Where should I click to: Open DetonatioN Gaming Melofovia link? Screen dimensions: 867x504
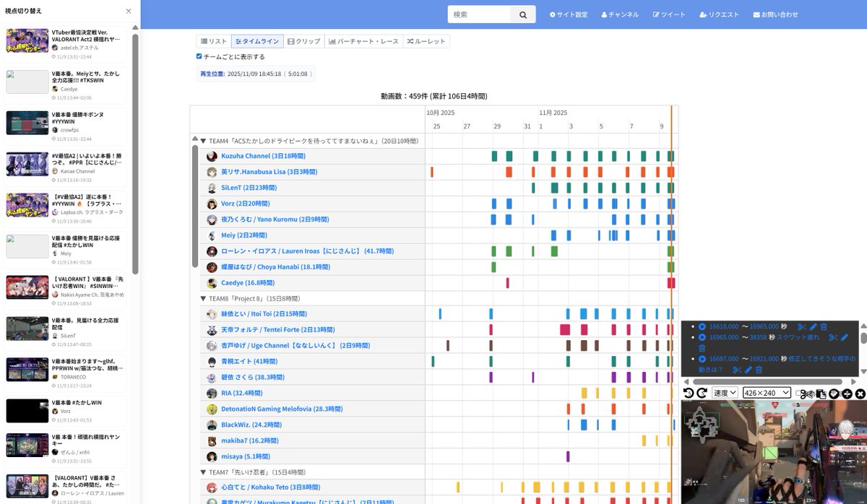tap(282, 409)
